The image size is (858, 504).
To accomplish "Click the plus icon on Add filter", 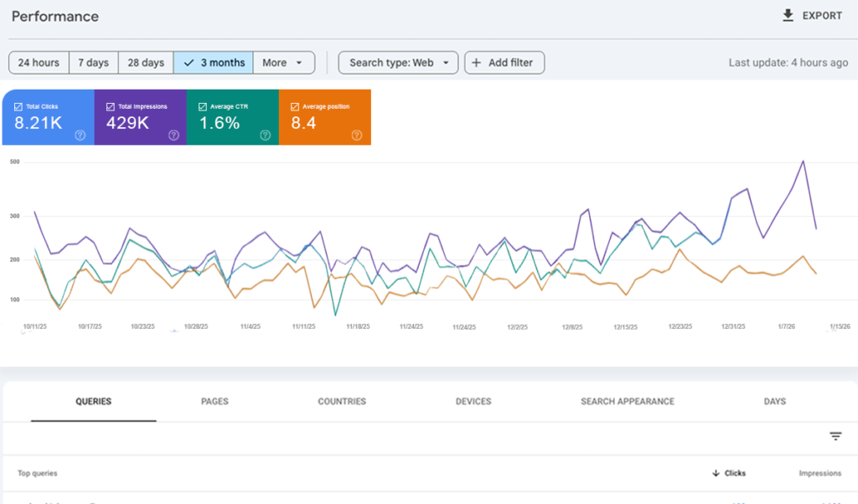I will (x=477, y=62).
